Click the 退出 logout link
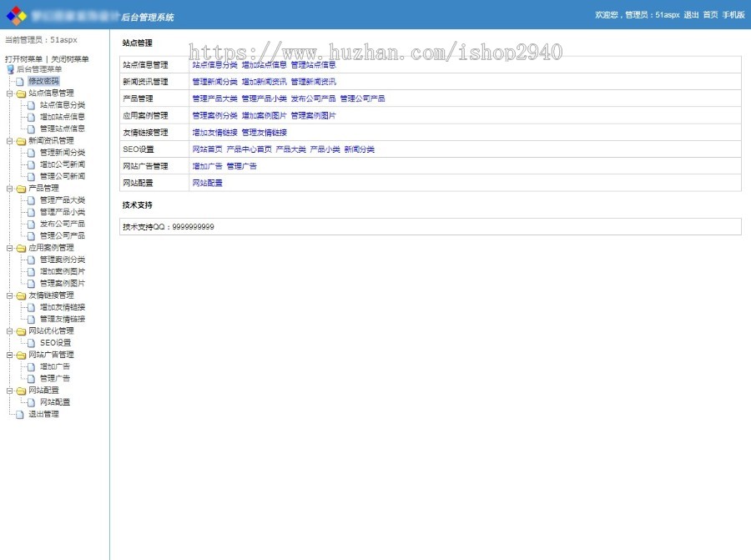The height and width of the screenshot is (560, 751). [x=691, y=14]
